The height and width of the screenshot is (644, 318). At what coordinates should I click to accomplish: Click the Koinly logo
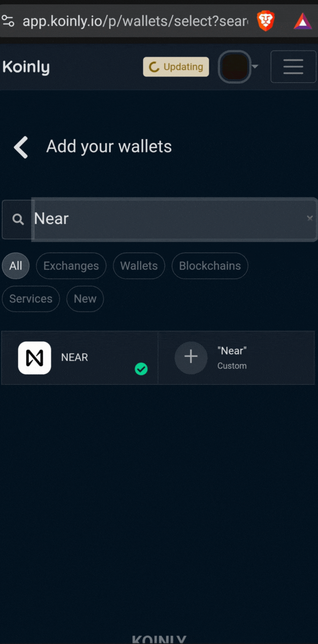pos(26,67)
